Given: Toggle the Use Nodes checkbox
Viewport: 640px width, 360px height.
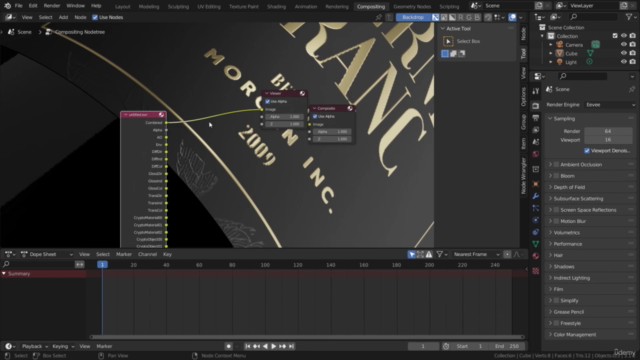Looking at the screenshot, I should coord(95,17).
